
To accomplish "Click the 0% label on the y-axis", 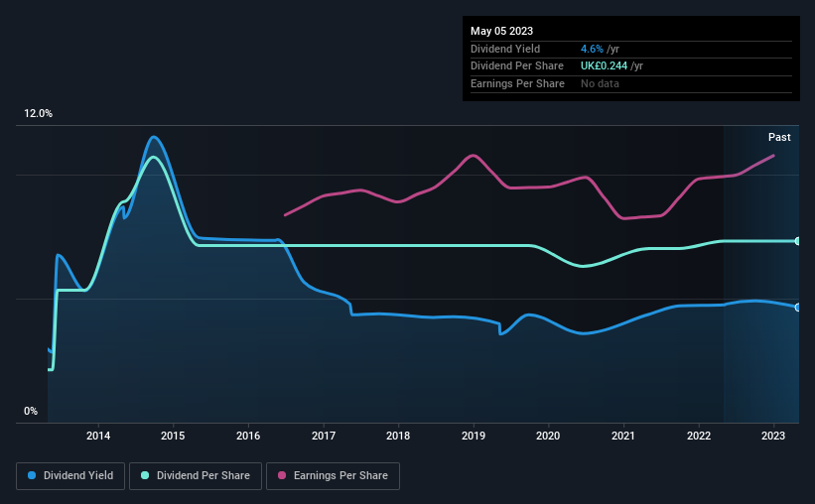I will [30, 411].
